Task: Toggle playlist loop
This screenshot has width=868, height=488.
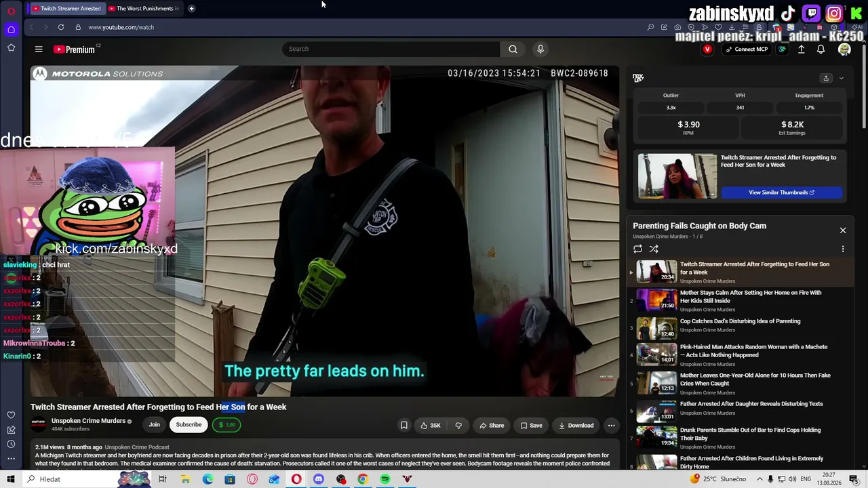Action: pyautogui.click(x=637, y=249)
